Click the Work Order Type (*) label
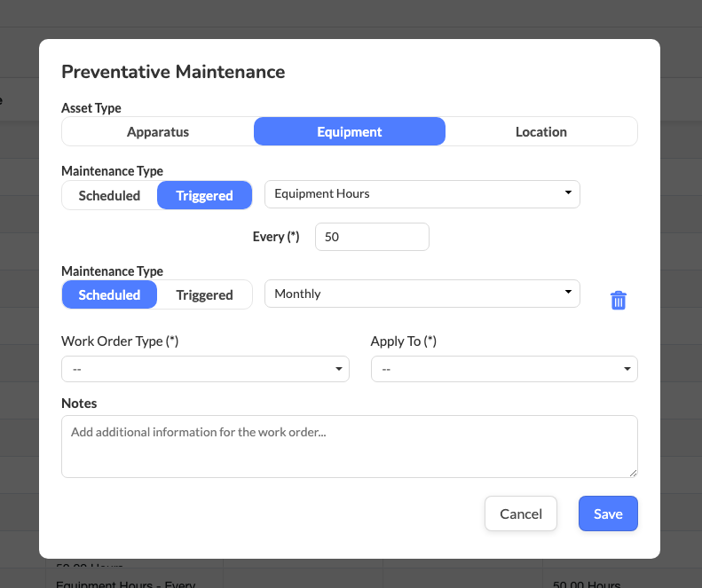Image resolution: width=702 pixels, height=588 pixels. (120, 341)
